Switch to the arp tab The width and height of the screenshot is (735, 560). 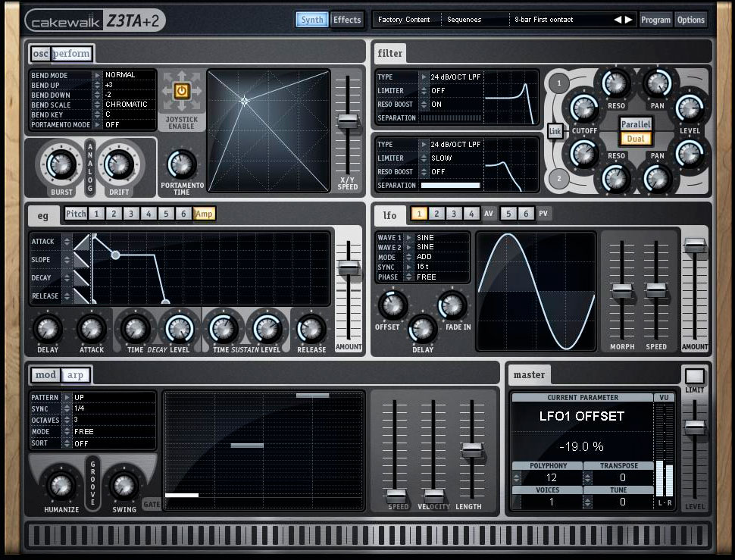pyautogui.click(x=75, y=375)
